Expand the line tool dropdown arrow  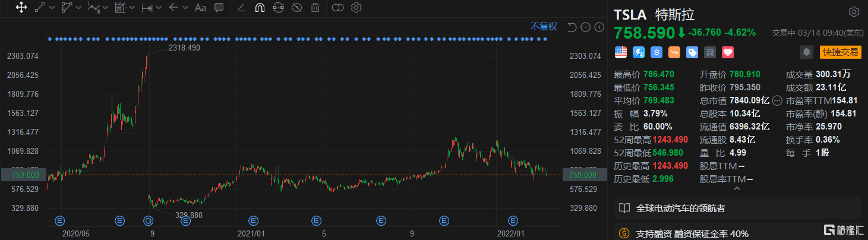coord(52,8)
